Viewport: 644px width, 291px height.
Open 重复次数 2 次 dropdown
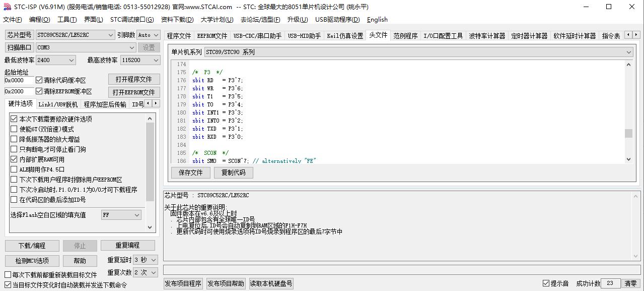(146, 272)
